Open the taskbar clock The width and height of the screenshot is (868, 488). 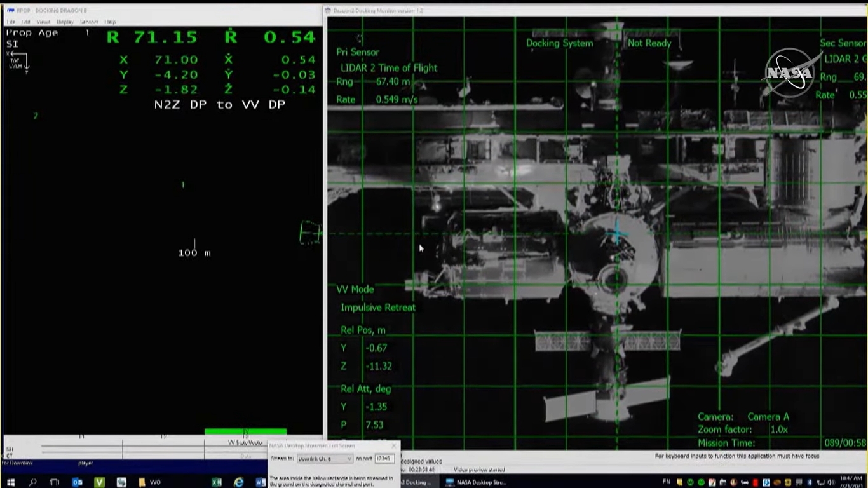[851, 481]
